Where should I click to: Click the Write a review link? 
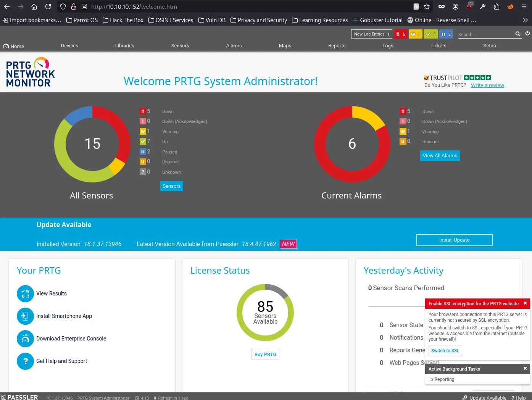[487, 85]
